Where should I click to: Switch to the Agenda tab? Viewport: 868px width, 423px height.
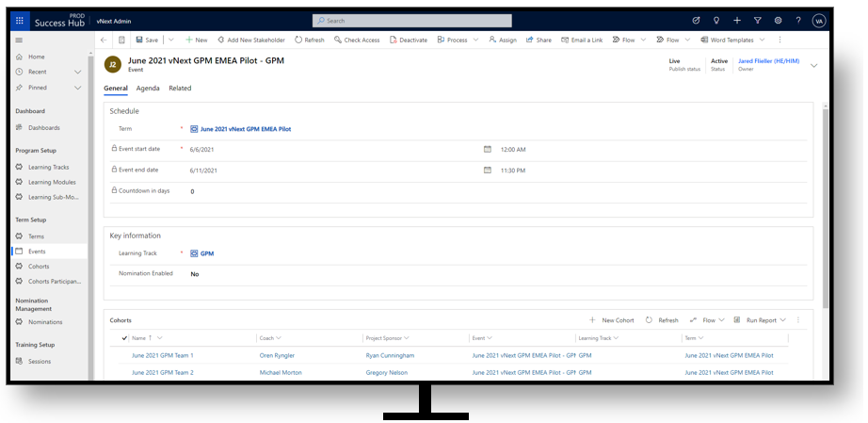[x=148, y=89]
